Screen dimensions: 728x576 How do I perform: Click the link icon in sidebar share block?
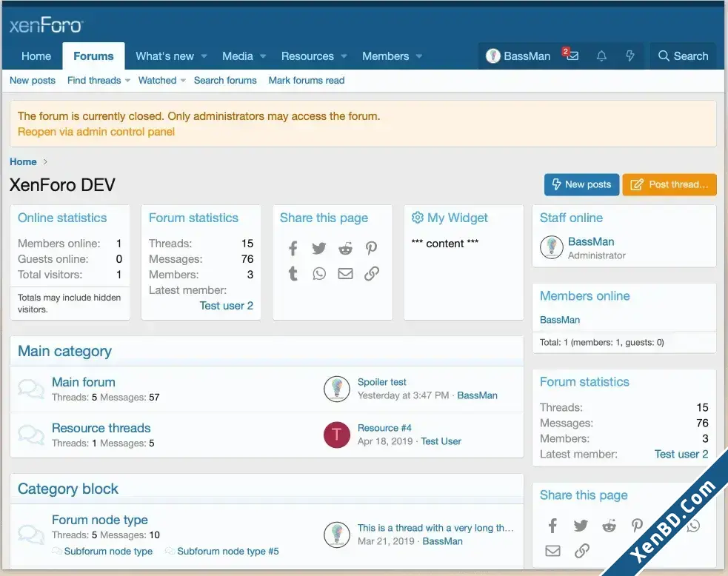tap(581, 551)
